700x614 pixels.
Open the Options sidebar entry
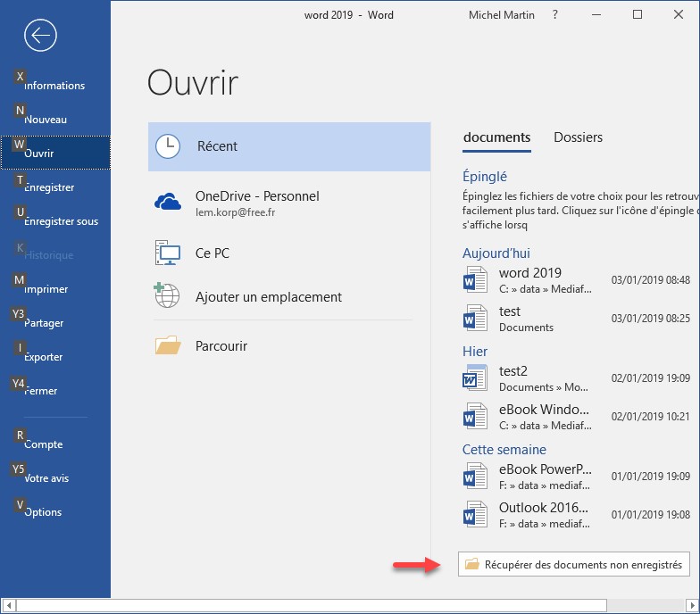pos(44,512)
